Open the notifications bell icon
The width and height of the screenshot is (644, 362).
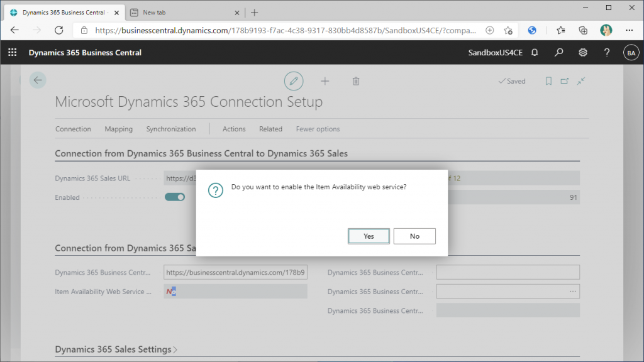(x=535, y=53)
